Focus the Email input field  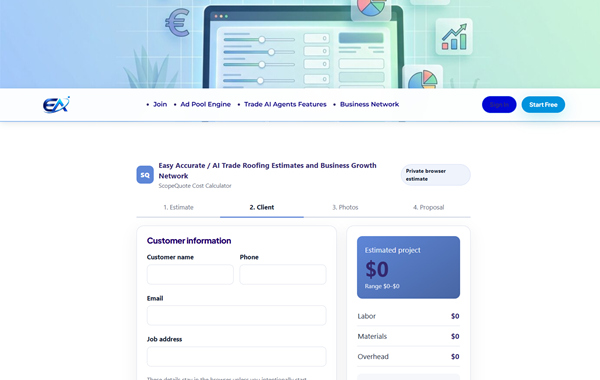(236, 315)
